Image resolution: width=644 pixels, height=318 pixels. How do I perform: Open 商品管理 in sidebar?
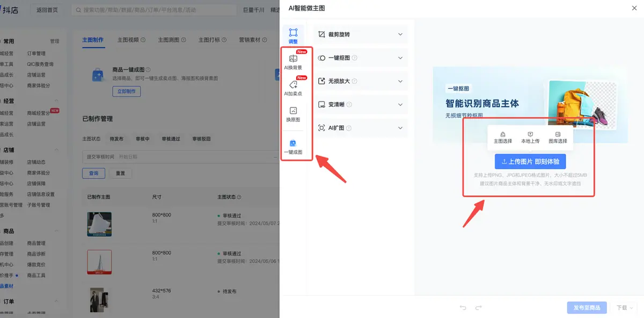click(x=36, y=243)
